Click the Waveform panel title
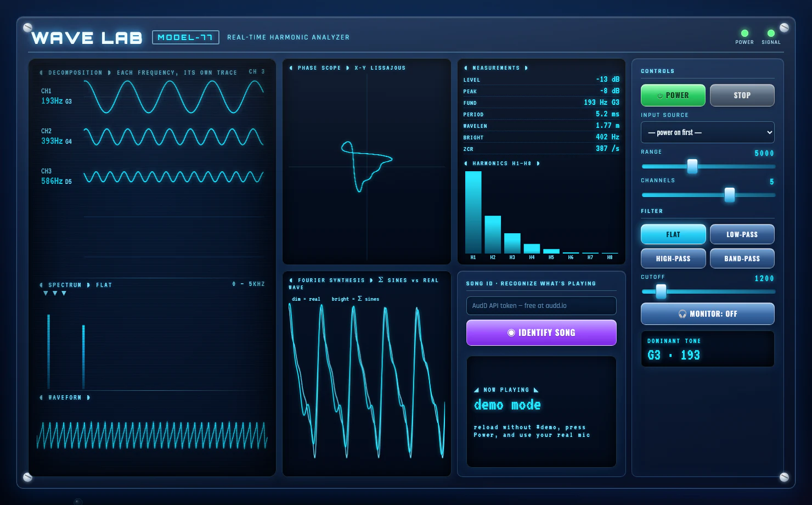The image size is (812, 505). (x=65, y=397)
